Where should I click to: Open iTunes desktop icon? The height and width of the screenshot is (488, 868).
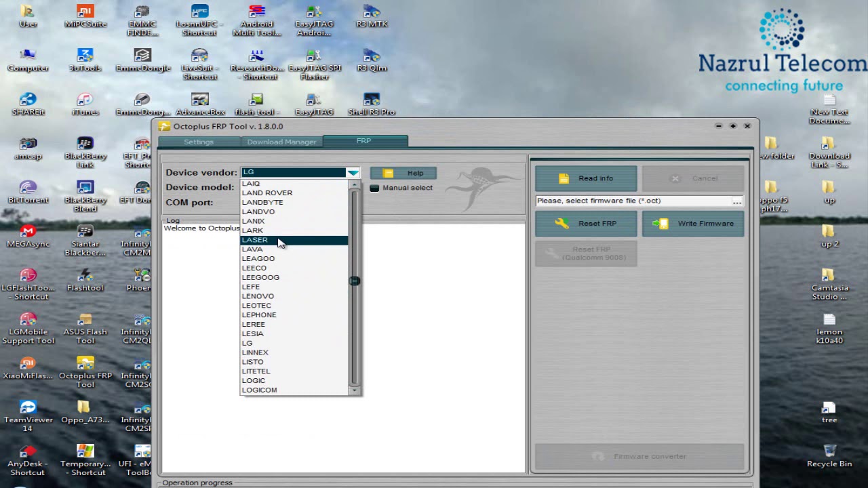coord(85,104)
